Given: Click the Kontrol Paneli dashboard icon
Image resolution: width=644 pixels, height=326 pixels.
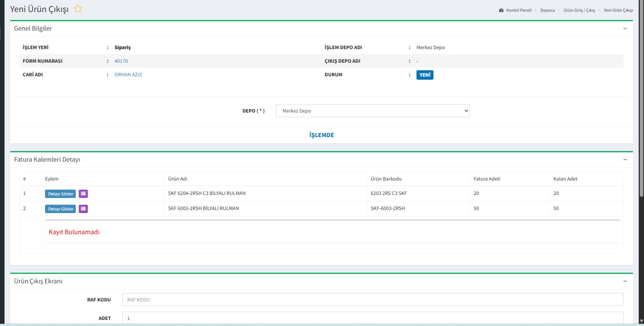Looking at the screenshot, I should pyautogui.click(x=501, y=10).
